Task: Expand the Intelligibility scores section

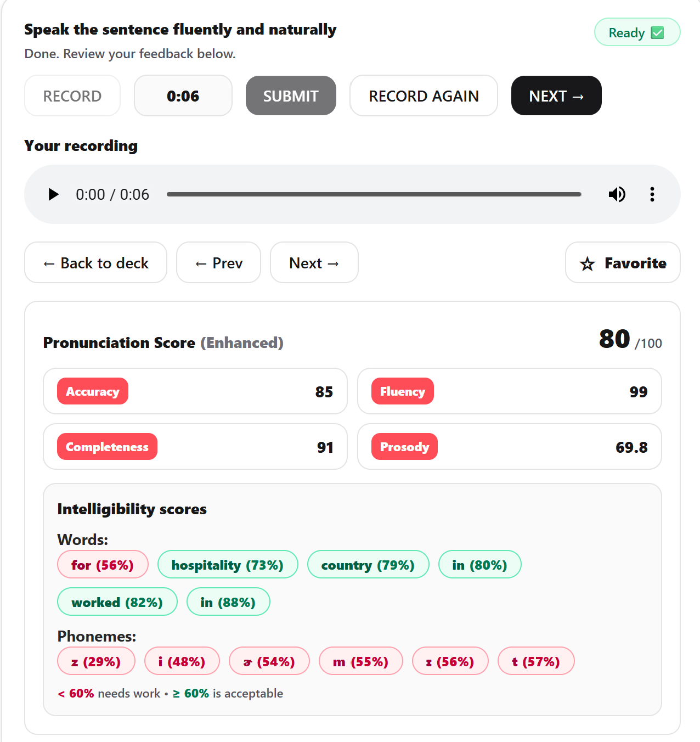Action: click(x=131, y=509)
